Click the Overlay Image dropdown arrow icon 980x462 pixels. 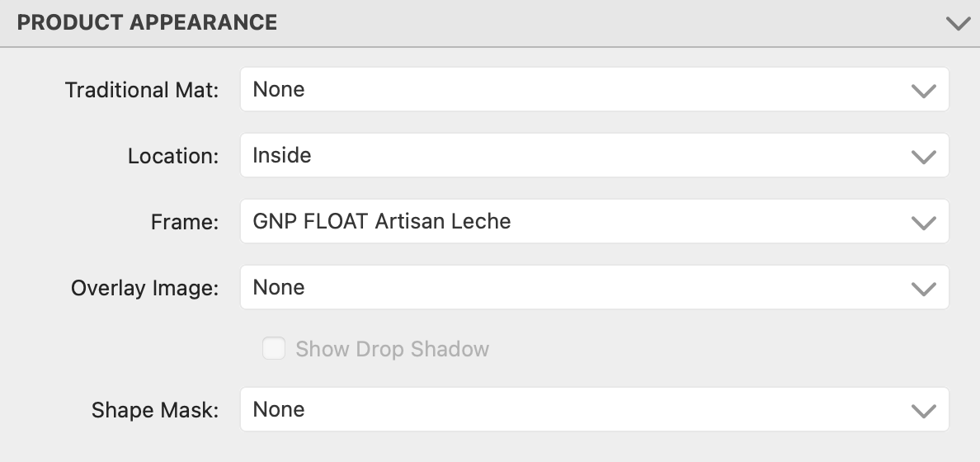[x=923, y=288]
